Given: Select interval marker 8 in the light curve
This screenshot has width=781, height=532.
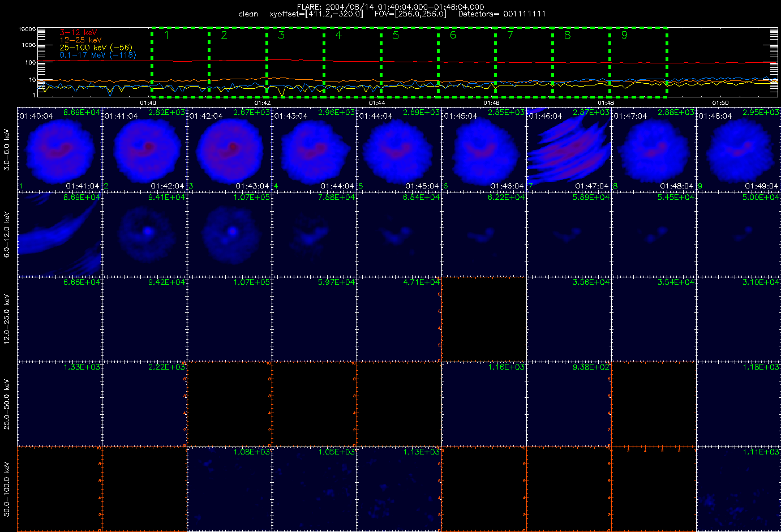Looking at the screenshot, I should point(567,35).
